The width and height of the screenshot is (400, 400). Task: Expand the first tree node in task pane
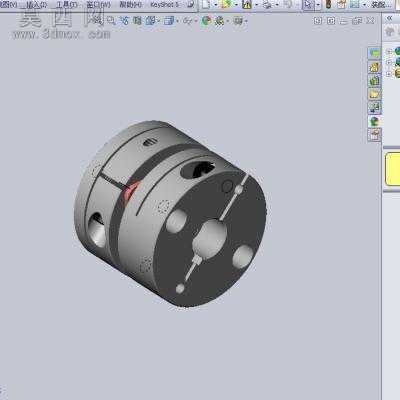[x=389, y=51]
